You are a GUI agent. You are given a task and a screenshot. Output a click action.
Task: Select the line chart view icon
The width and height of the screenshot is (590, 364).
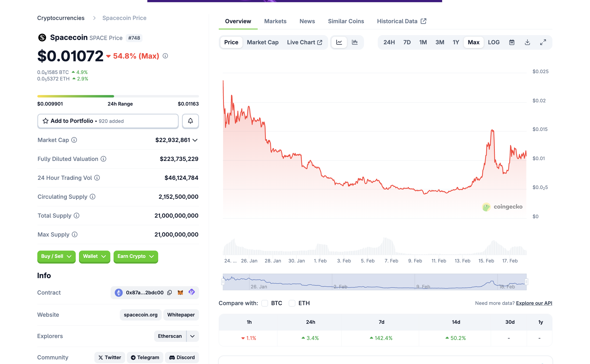tap(339, 42)
